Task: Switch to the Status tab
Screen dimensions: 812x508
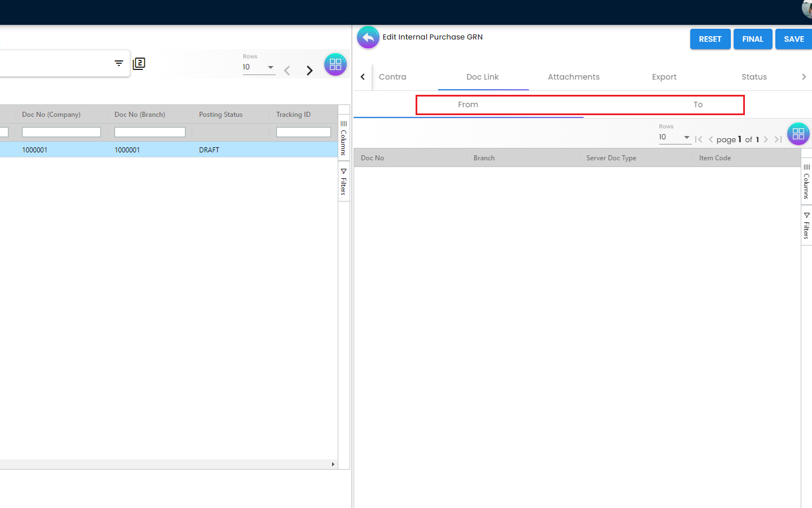Action: pos(754,77)
